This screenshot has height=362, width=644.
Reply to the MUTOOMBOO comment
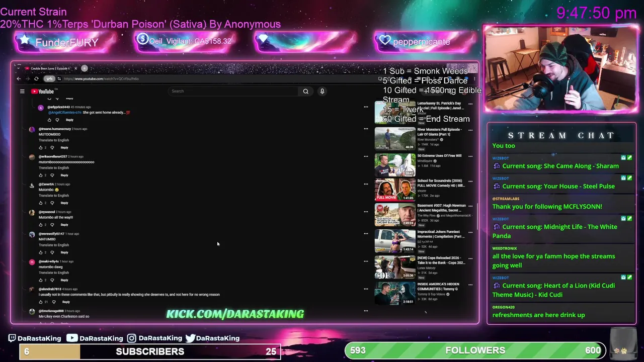pos(64,147)
